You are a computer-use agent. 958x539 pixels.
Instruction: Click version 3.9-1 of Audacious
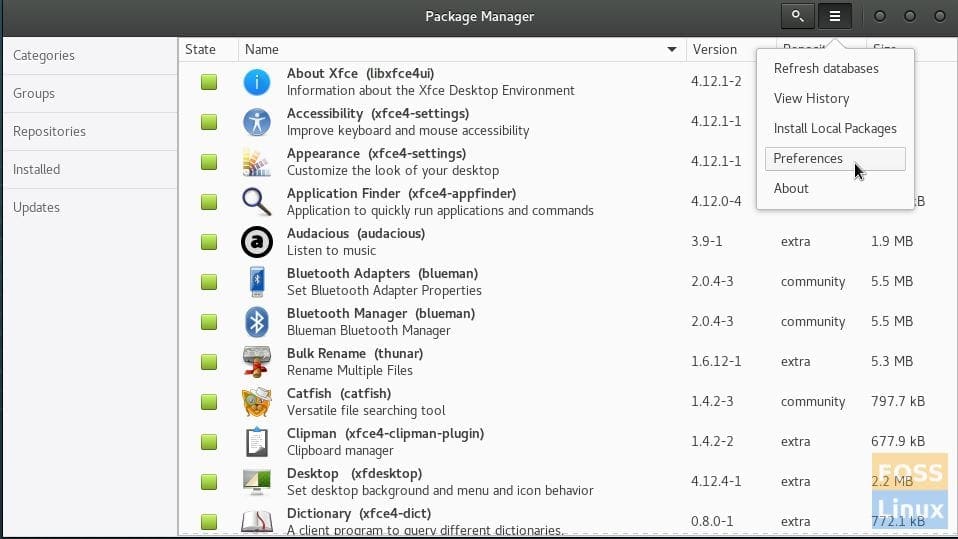(x=706, y=241)
